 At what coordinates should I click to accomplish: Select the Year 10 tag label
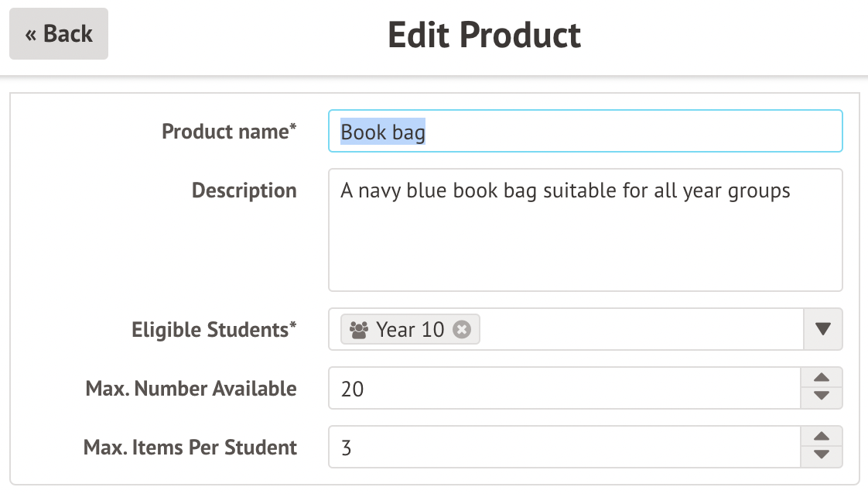(410, 330)
